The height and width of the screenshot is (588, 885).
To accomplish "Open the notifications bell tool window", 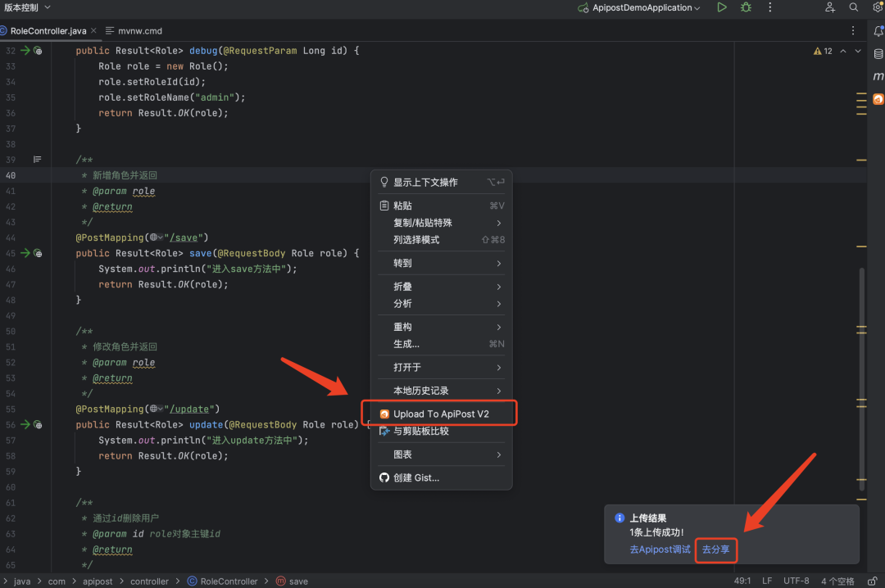I will coord(878,32).
